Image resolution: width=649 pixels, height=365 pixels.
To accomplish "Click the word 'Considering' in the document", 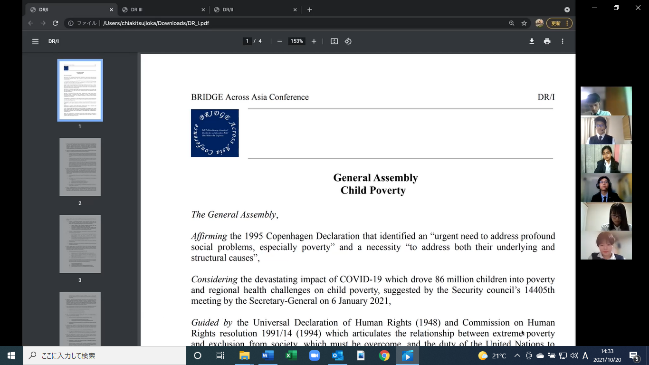I will [x=214, y=279].
